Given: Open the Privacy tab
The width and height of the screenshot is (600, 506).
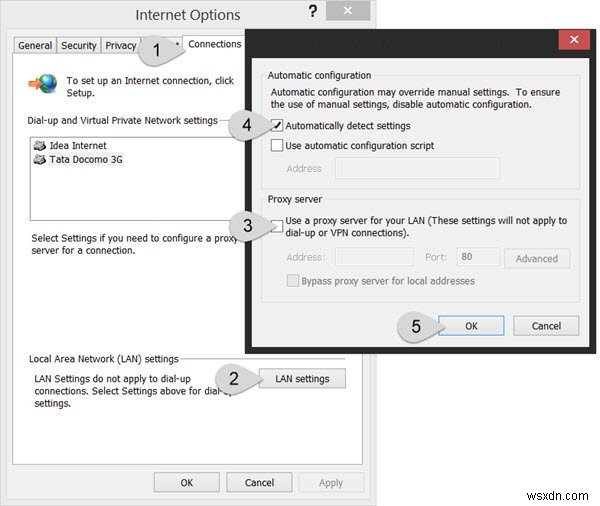Looking at the screenshot, I should (x=121, y=45).
